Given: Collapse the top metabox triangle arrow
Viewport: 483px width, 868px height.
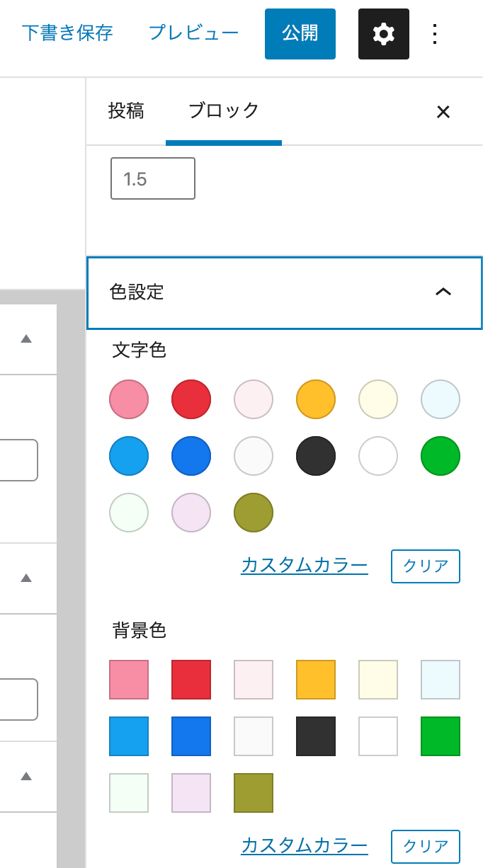Looking at the screenshot, I should click(x=26, y=338).
